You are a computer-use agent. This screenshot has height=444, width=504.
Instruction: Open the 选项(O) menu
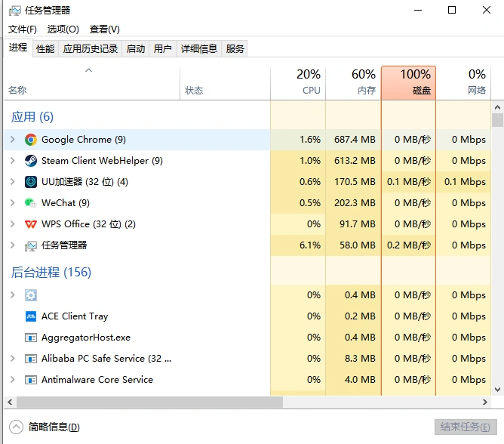click(63, 29)
